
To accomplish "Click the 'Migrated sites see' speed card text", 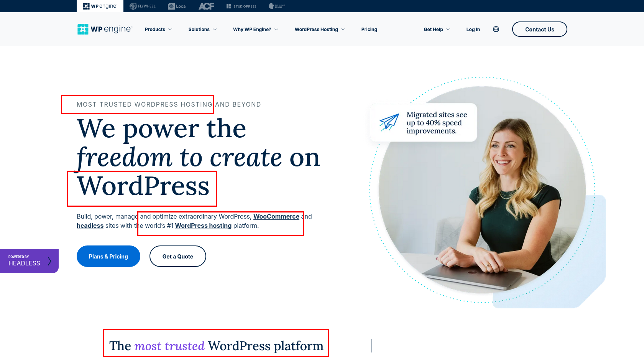I will [437, 123].
